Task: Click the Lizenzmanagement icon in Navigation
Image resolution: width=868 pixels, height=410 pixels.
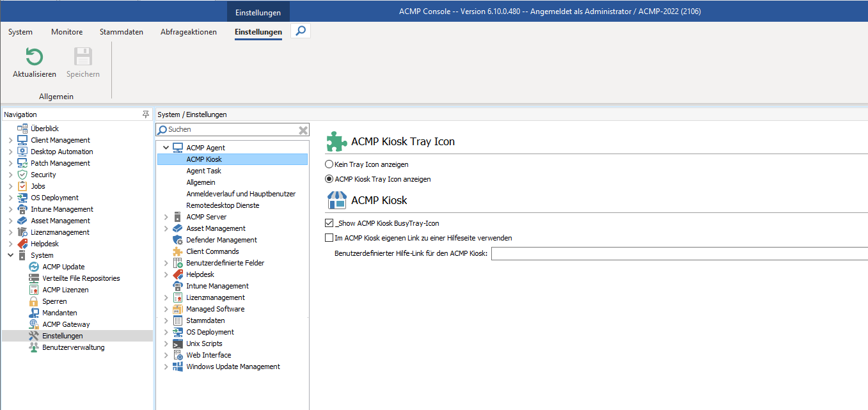Action: (x=23, y=232)
